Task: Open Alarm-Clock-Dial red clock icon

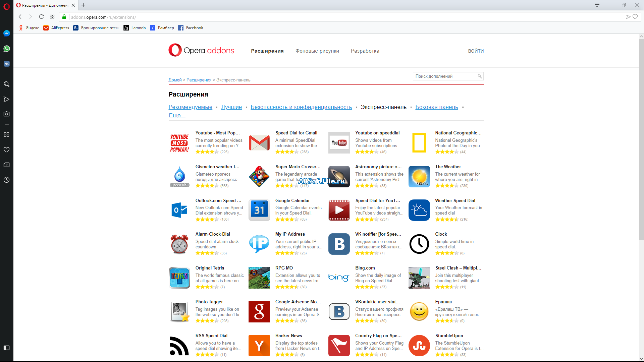Action: 179,244
